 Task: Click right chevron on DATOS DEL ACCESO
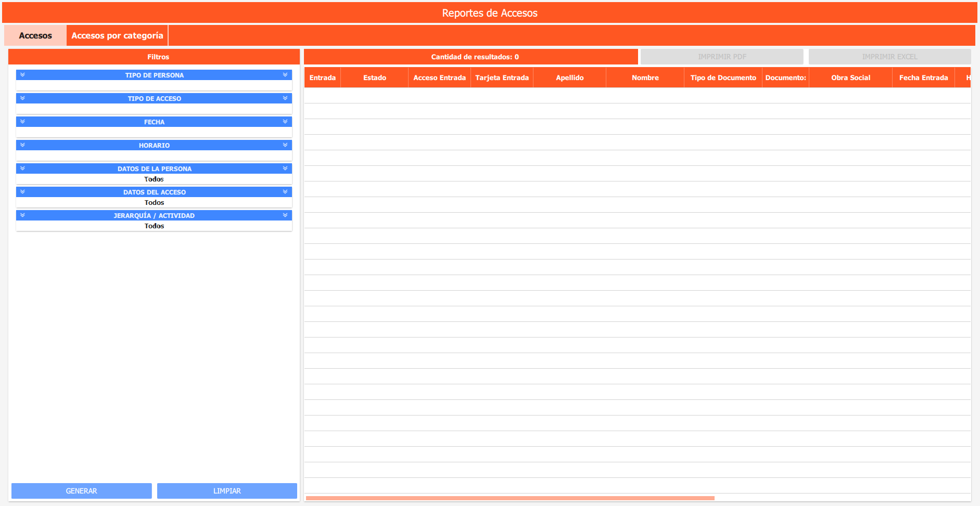point(285,192)
